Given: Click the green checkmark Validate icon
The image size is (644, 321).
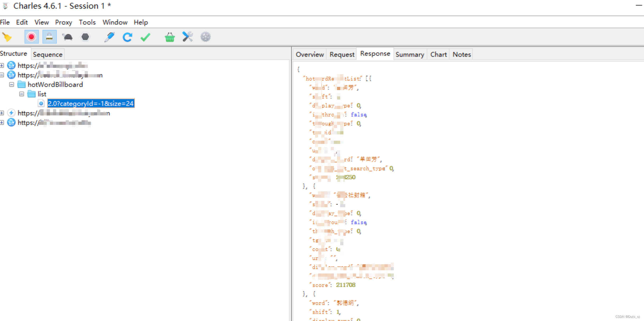Looking at the screenshot, I should pyautogui.click(x=145, y=37).
